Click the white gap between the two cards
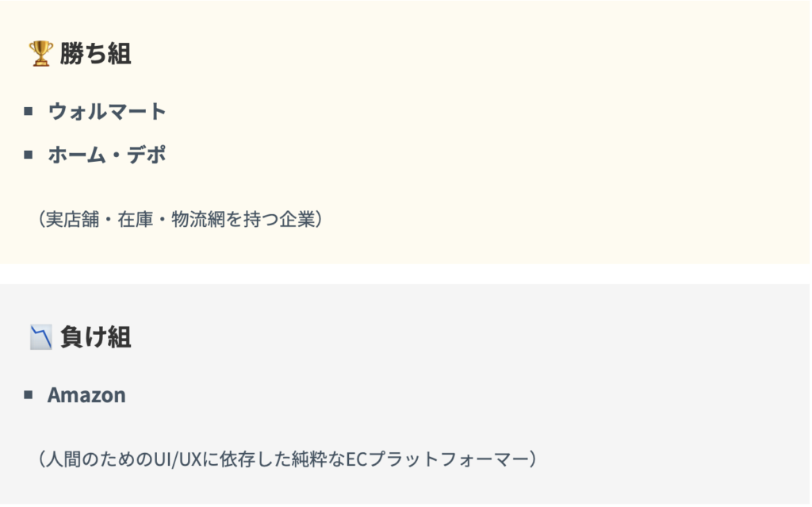This screenshot has width=812, height=507. point(406,274)
